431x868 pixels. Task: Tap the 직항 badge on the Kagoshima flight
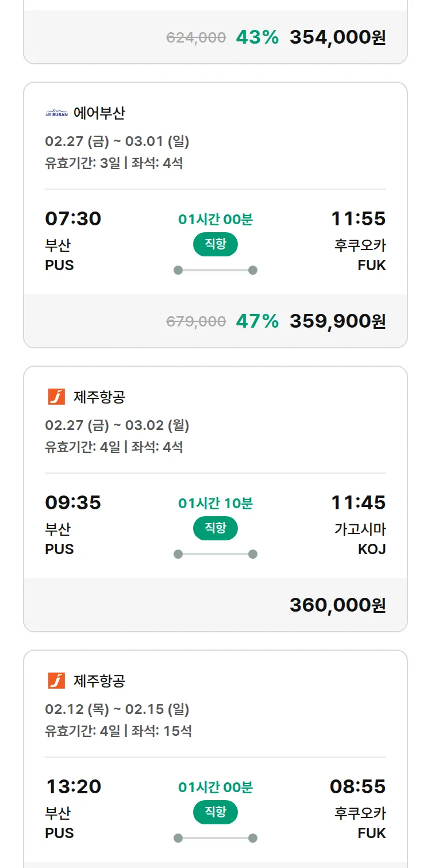215,528
